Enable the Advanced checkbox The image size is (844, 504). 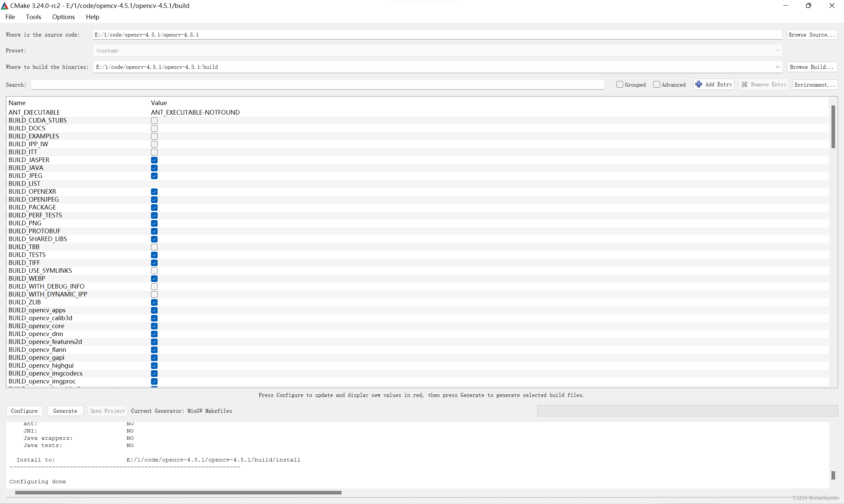657,84
